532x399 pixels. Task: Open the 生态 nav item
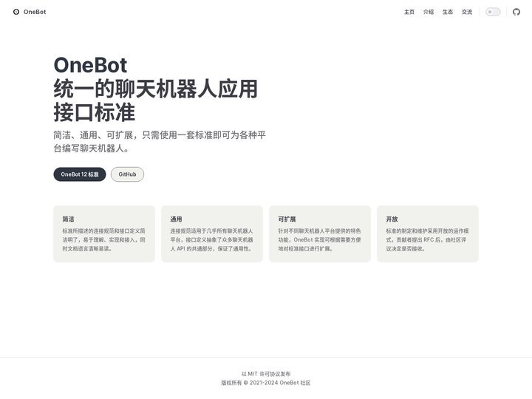pyautogui.click(x=448, y=12)
